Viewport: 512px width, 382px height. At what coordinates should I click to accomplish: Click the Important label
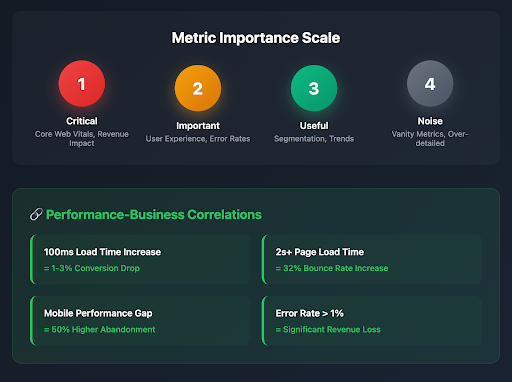click(198, 126)
